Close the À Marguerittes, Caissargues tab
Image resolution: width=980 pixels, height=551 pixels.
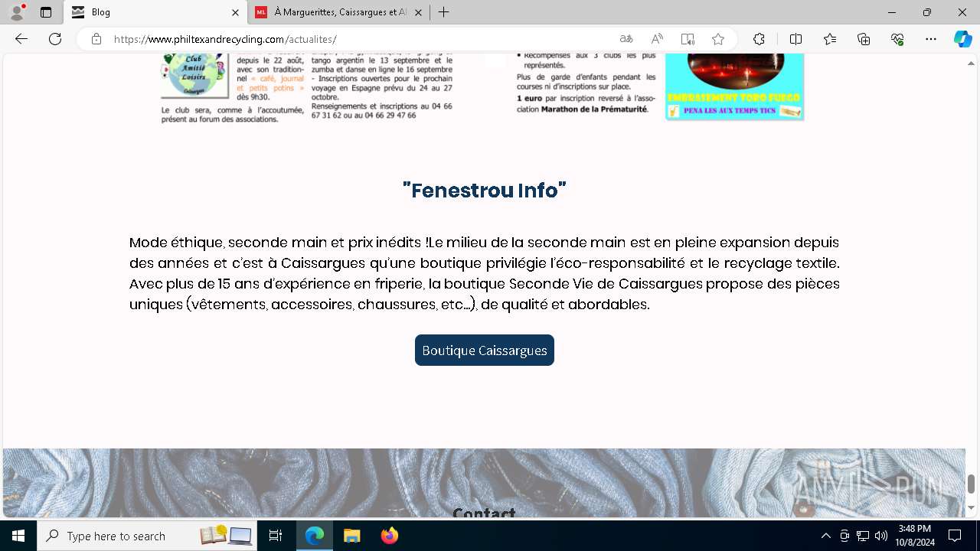click(x=418, y=12)
